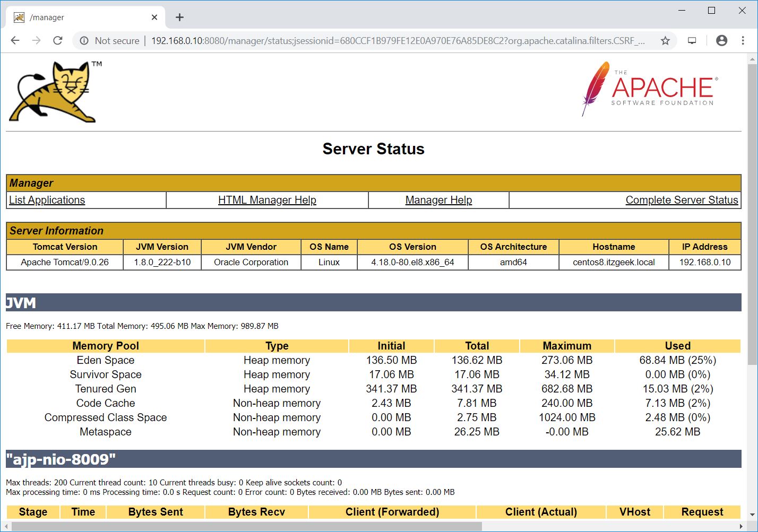Click the vertical scrollbar down arrow
Screen dimensions: 758x532
pos(753,514)
